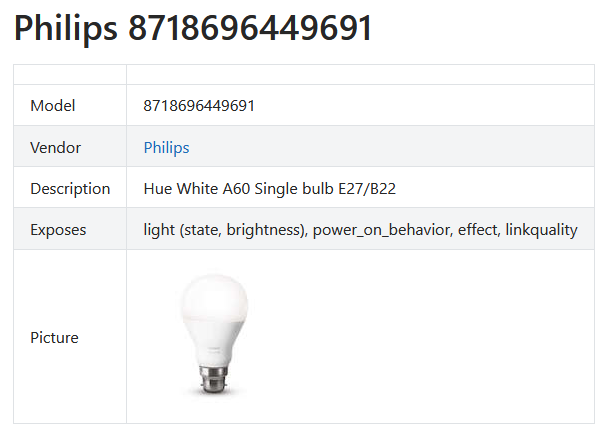Click the light (state, brightness) text
The width and height of the screenshot is (610, 439).
[223, 229]
